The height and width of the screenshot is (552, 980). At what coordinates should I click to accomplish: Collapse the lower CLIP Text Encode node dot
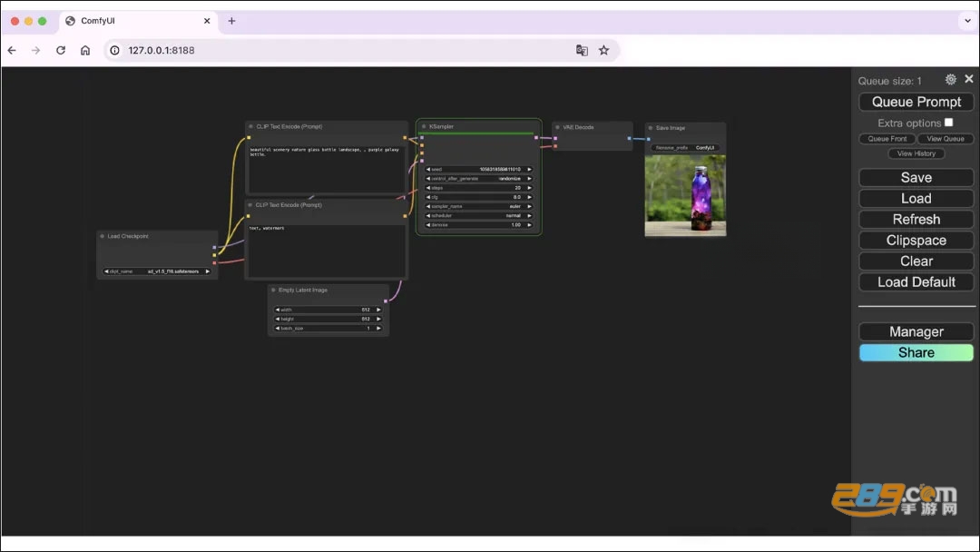[250, 205]
